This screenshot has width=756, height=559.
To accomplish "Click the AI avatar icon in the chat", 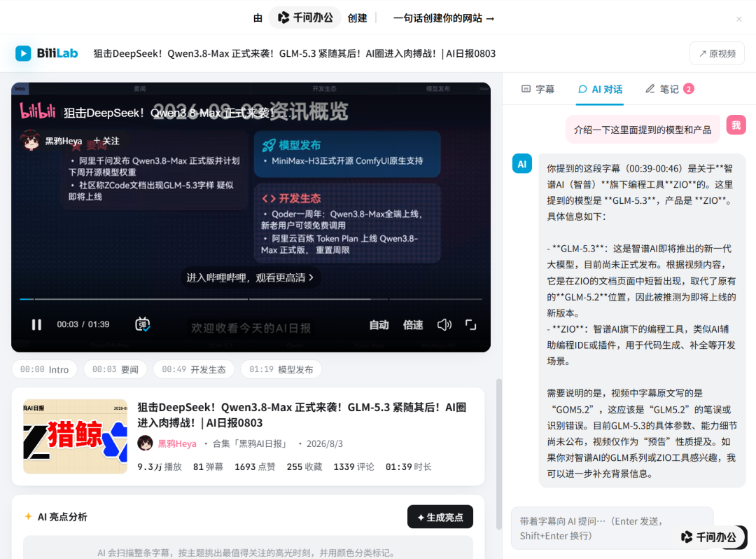I will pos(522,163).
